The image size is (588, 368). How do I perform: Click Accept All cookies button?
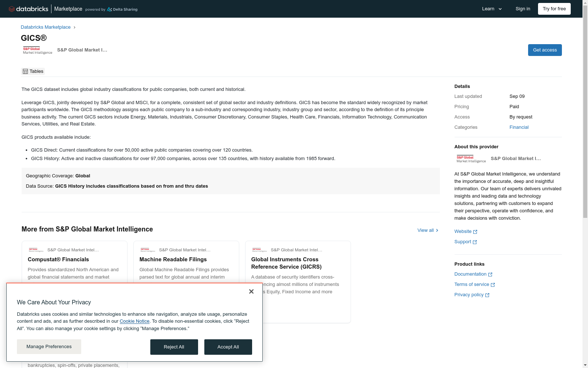(228, 347)
